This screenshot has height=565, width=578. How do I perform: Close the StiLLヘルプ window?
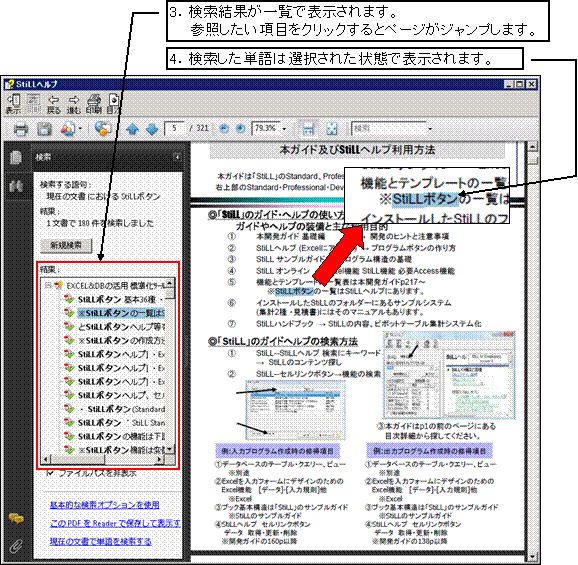[x=532, y=84]
